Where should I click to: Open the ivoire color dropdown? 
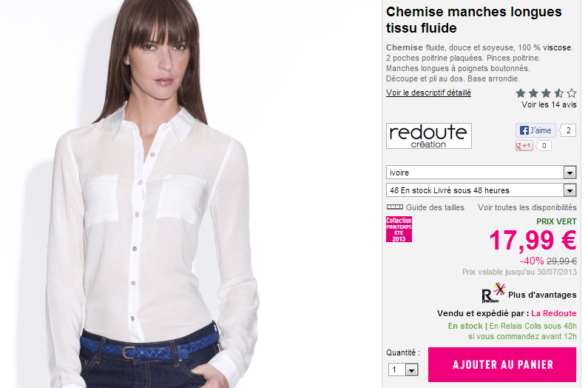[x=481, y=173]
